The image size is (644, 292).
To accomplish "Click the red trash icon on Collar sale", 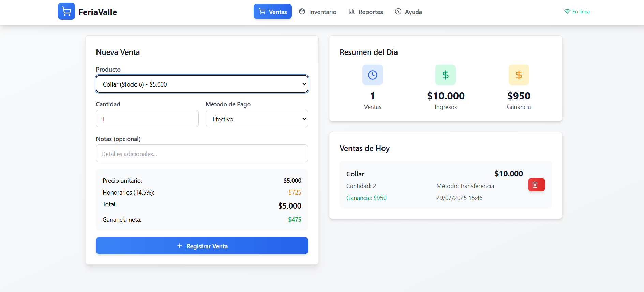I will pos(536,185).
